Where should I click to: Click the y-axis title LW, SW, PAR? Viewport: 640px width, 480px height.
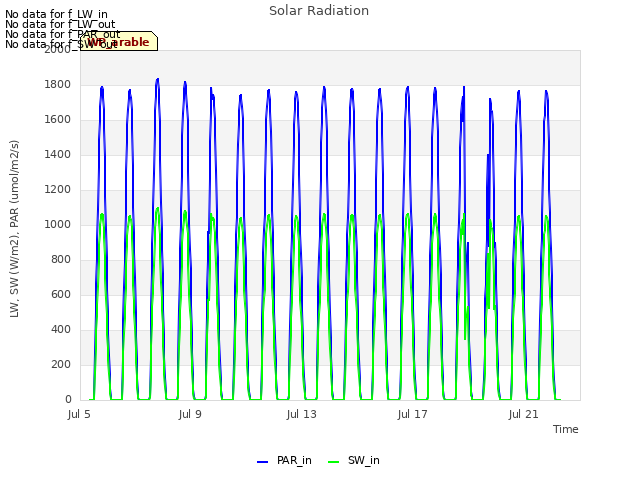pos(14,229)
